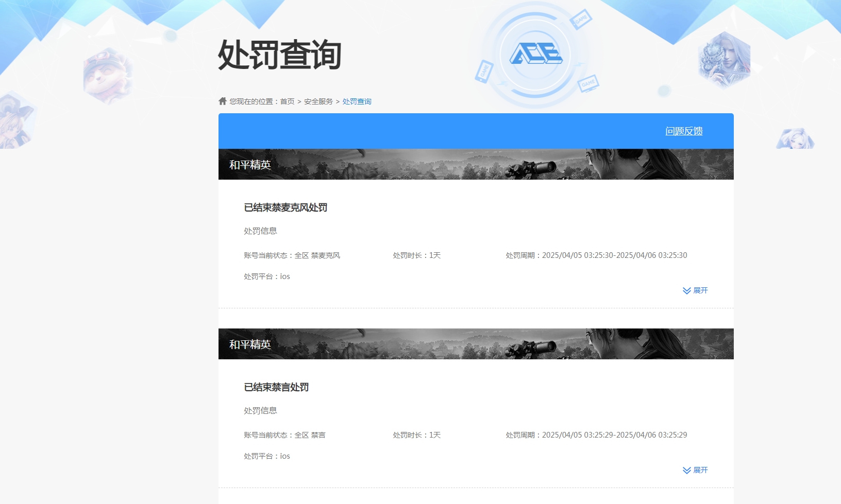Click the home icon in the breadcrumb
Image resolution: width=841 pixels, height=504 pixels.
[x=223, y=101]
